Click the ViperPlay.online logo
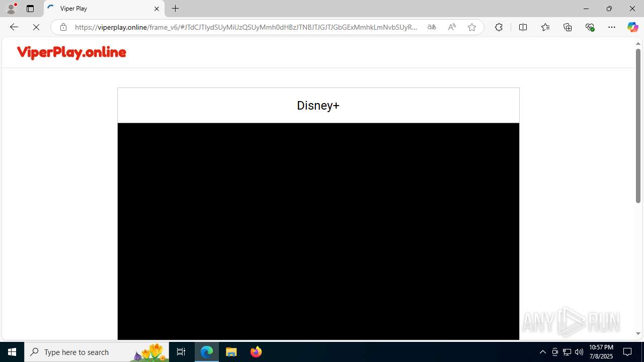644x362 pixels. pyautogui.click(x=71, y=52)
